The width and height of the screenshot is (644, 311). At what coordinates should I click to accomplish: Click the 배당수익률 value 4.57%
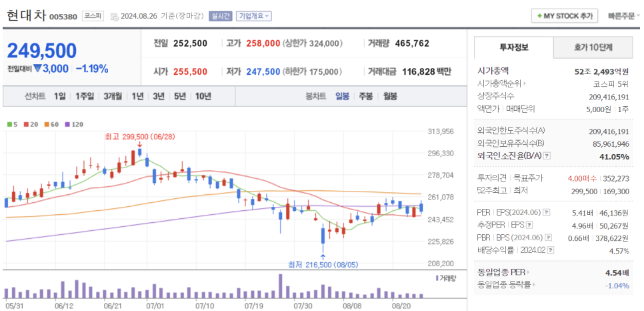619,251
